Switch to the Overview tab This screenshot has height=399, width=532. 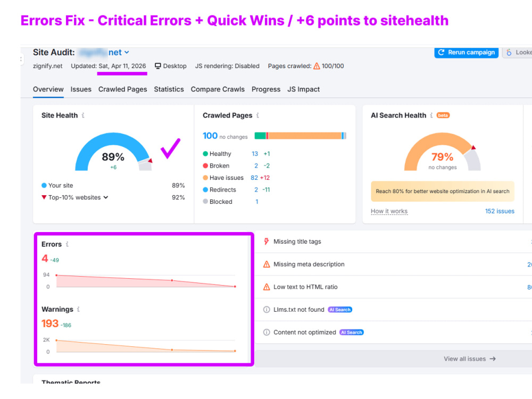click(x=48, y=89)
